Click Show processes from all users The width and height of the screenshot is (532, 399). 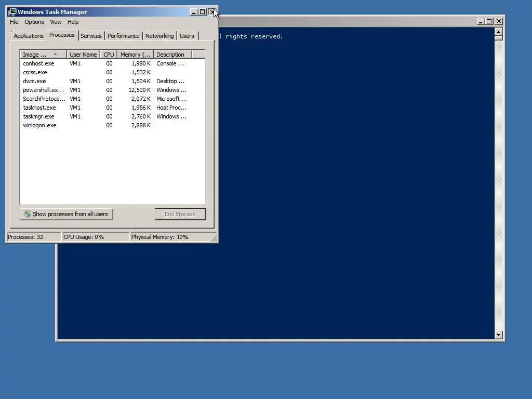tap(66, 214)
